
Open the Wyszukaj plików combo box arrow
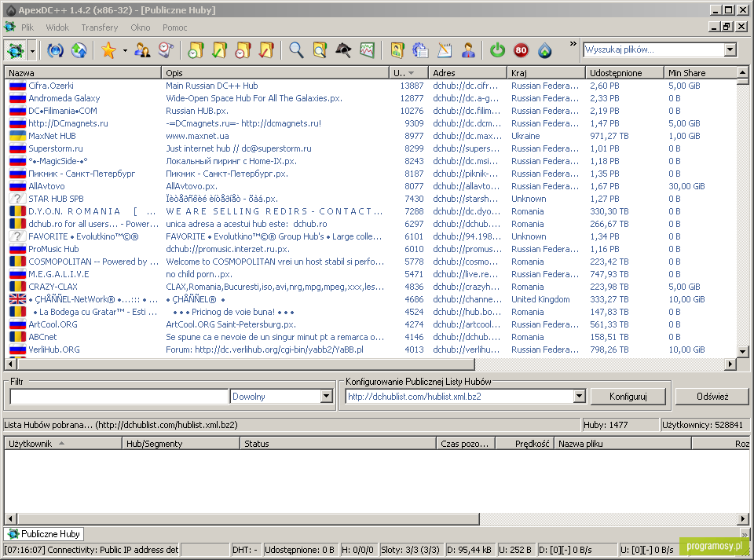coord(730,49)
